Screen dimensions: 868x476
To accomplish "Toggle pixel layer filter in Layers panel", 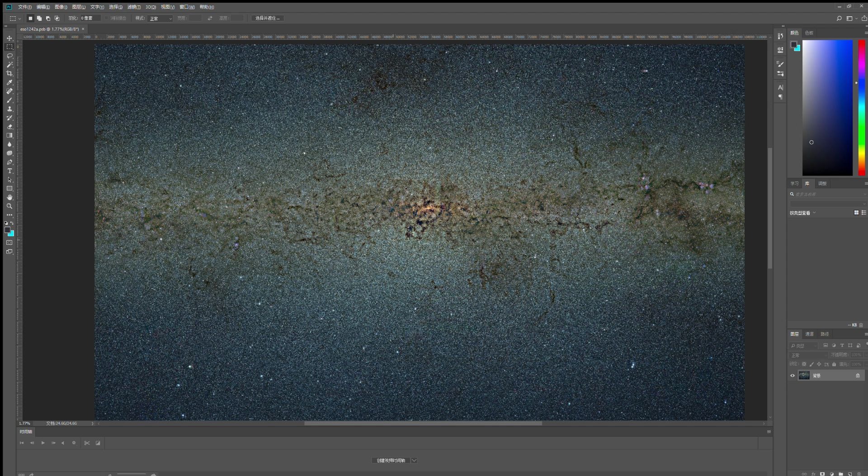I will pyautogui.click(x=826, y=345).
